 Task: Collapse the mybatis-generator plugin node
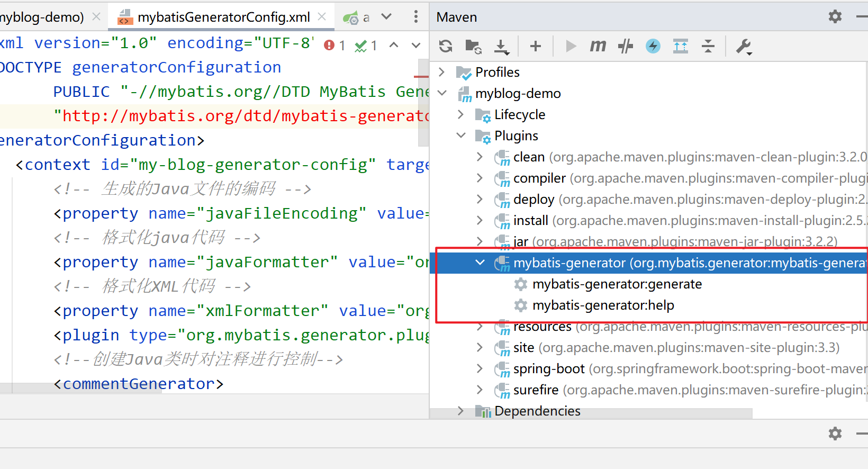coord(480,263)
